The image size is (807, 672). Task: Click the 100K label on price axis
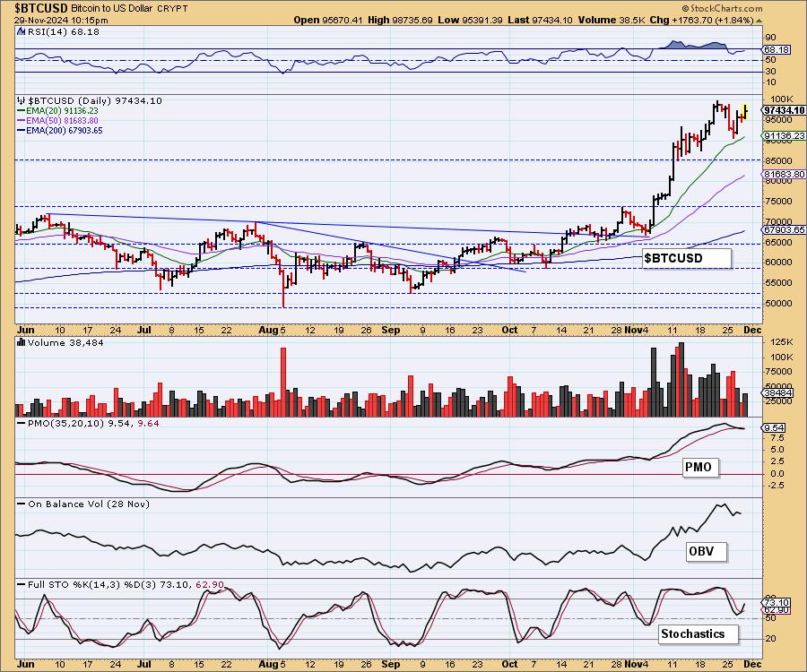[x=781, y=99]
